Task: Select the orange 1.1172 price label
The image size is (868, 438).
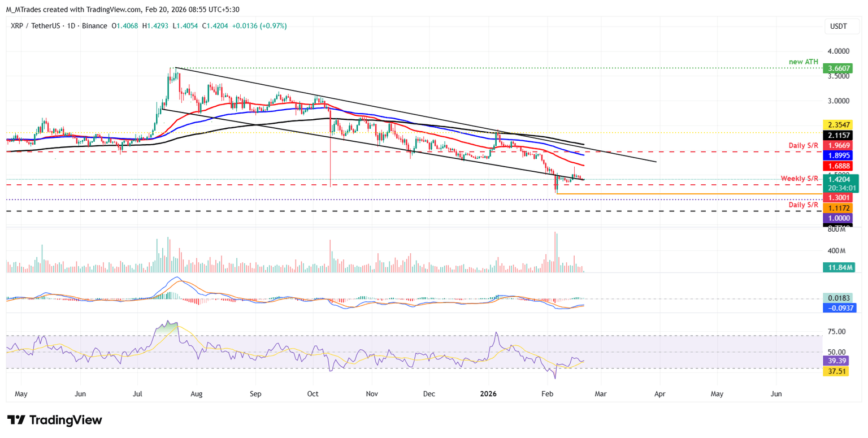Action: click(840, 208)
